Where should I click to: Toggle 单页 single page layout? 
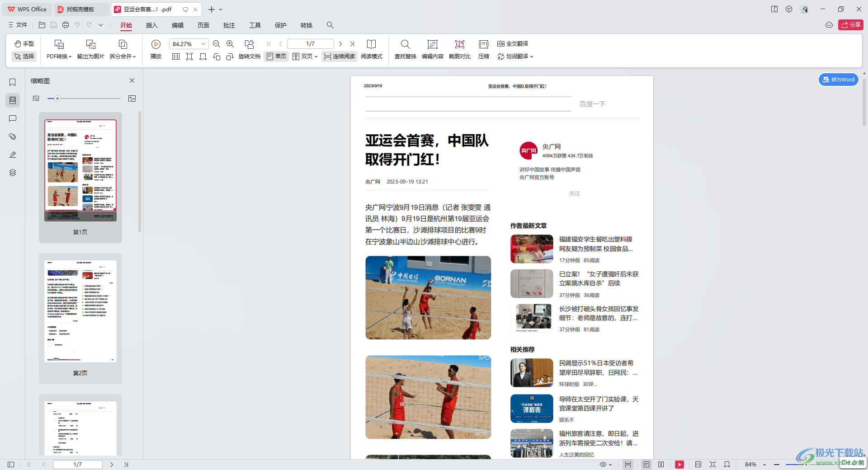[x=276, y=56]
